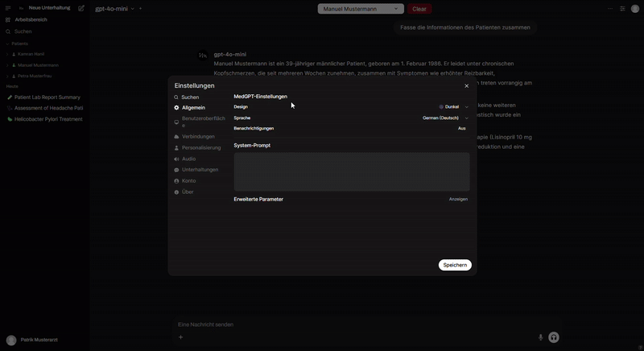Start call with headphone icon
644x351 pixels.
554,337
